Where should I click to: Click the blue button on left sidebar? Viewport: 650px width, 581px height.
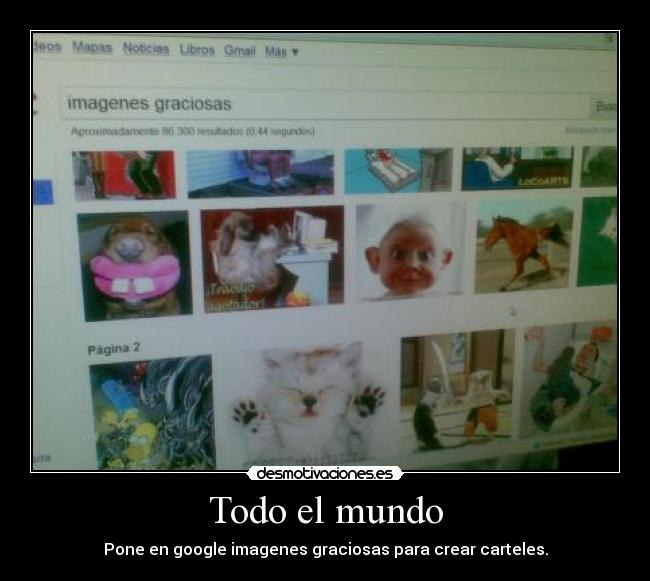43,192
